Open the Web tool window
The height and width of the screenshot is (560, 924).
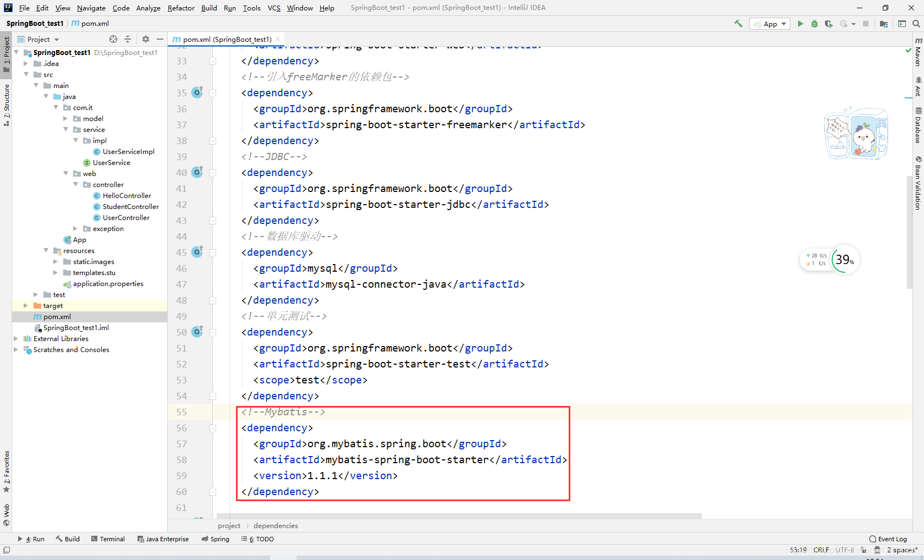7,515
